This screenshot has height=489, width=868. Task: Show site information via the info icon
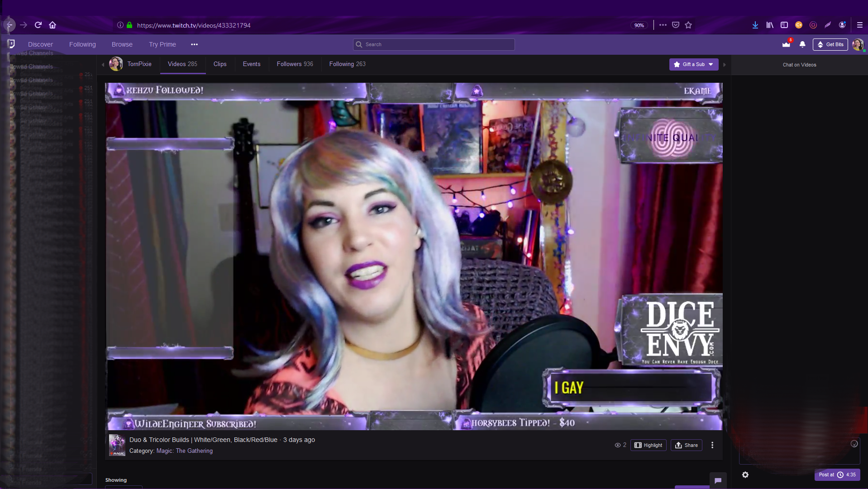pos(120,25)
